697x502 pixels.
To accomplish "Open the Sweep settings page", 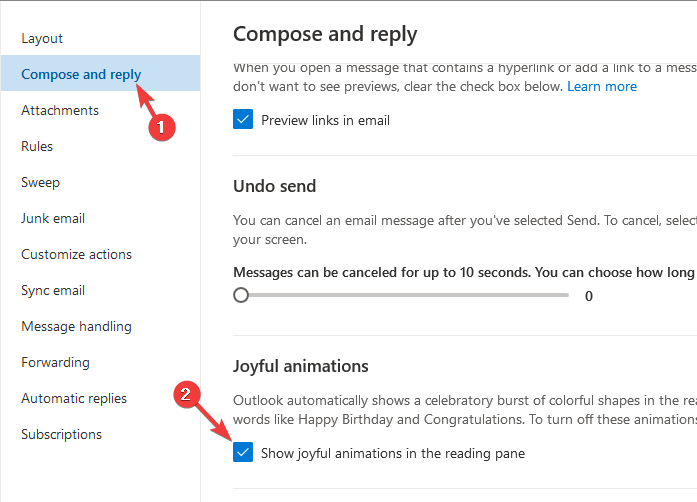I will click(x=40, y=182).
